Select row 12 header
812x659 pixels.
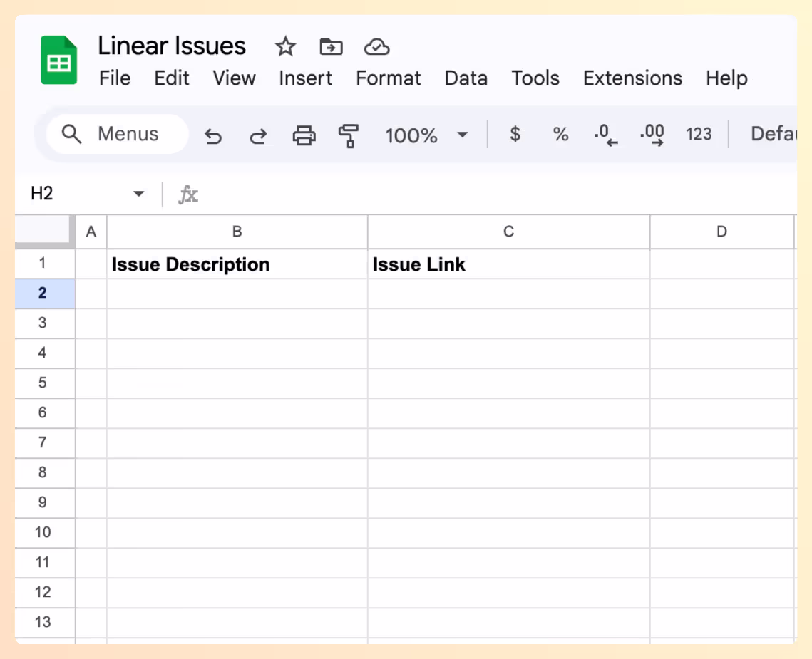[45, 593]
